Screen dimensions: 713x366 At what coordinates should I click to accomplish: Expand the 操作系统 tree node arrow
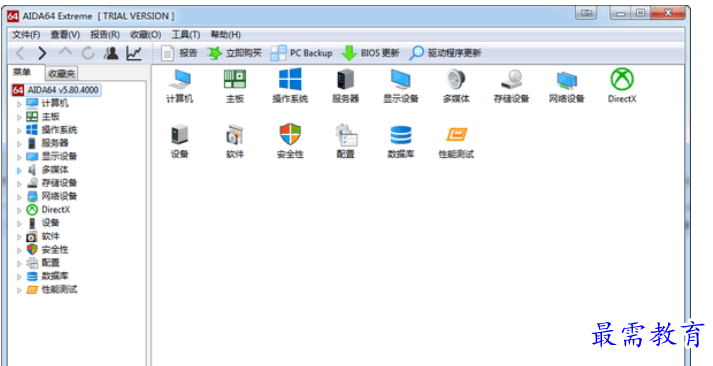[19, 130]
